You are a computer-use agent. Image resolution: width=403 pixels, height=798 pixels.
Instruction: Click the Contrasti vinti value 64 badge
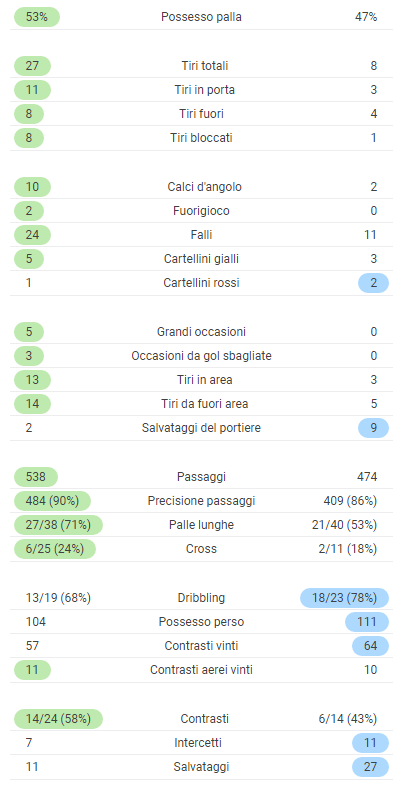click(x=370, y=646)
